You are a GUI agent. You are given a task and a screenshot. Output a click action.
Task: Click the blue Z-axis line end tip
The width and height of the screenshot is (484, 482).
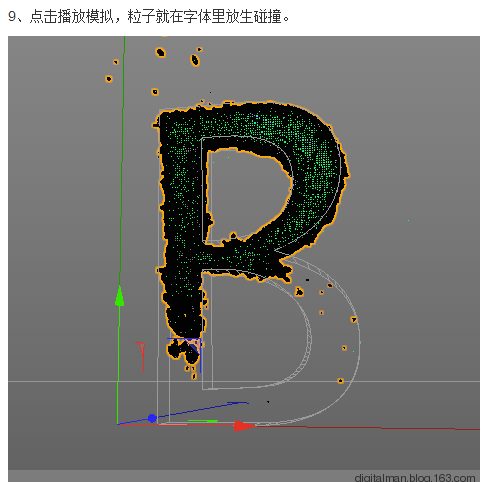246,403
